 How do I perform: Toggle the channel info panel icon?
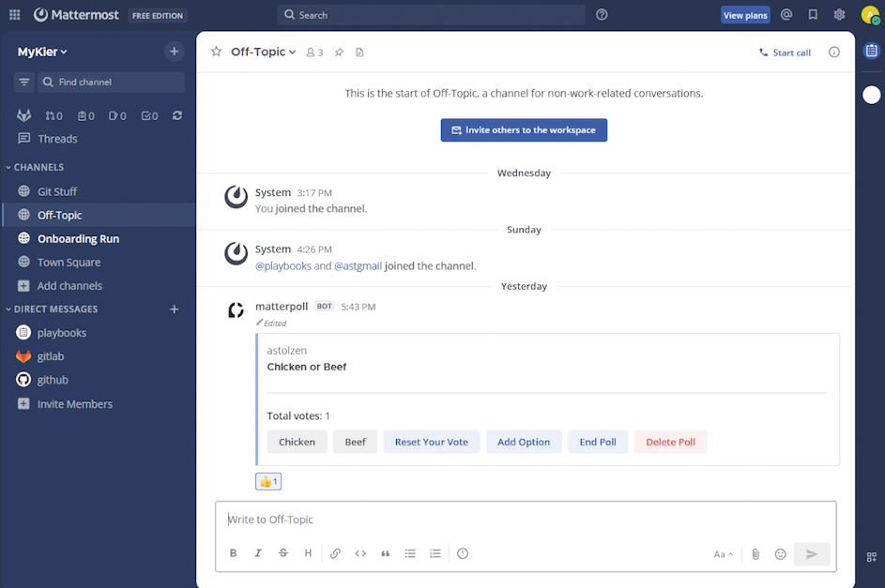tap(834, 53)
